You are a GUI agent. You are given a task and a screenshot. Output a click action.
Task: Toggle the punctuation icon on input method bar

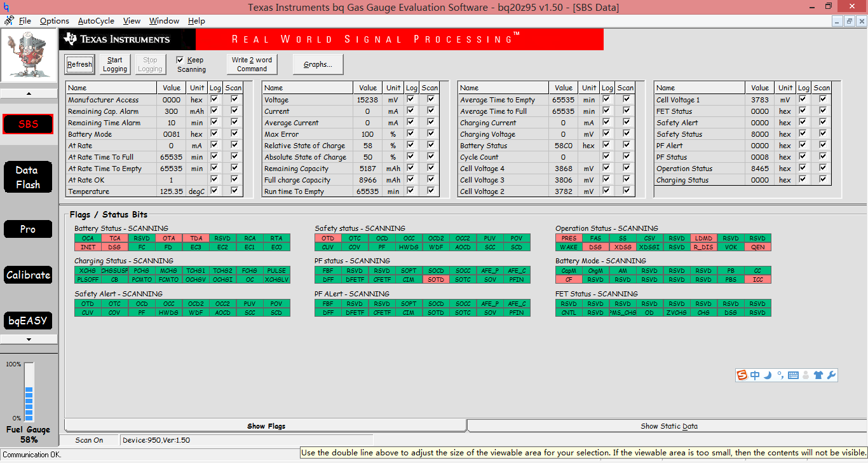(x=780, y=375)
